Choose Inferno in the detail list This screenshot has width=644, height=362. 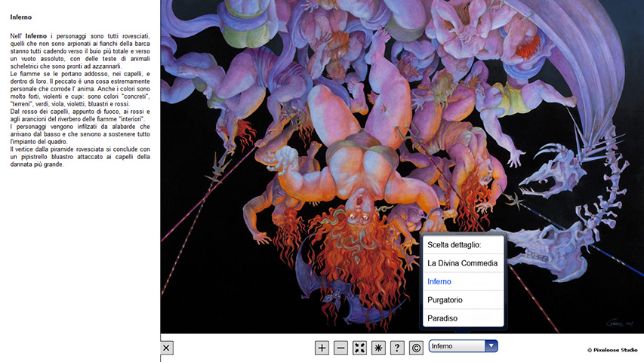coord(463,281)
